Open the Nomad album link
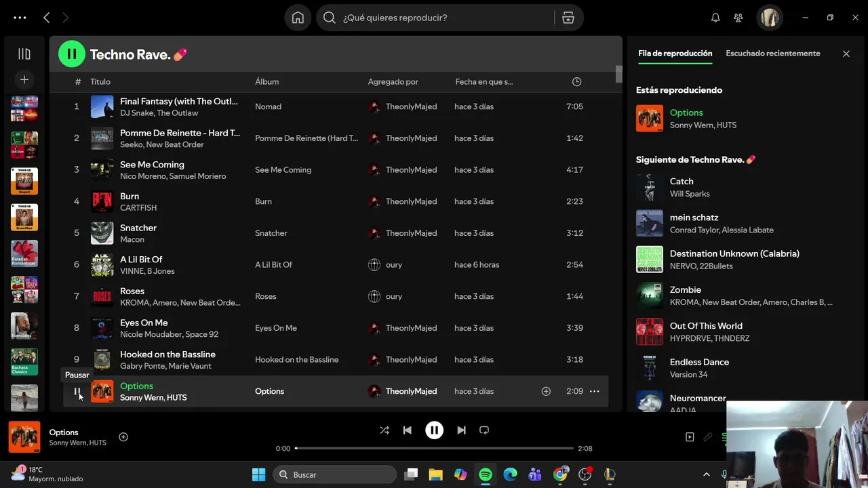 [x=268, y=106]
